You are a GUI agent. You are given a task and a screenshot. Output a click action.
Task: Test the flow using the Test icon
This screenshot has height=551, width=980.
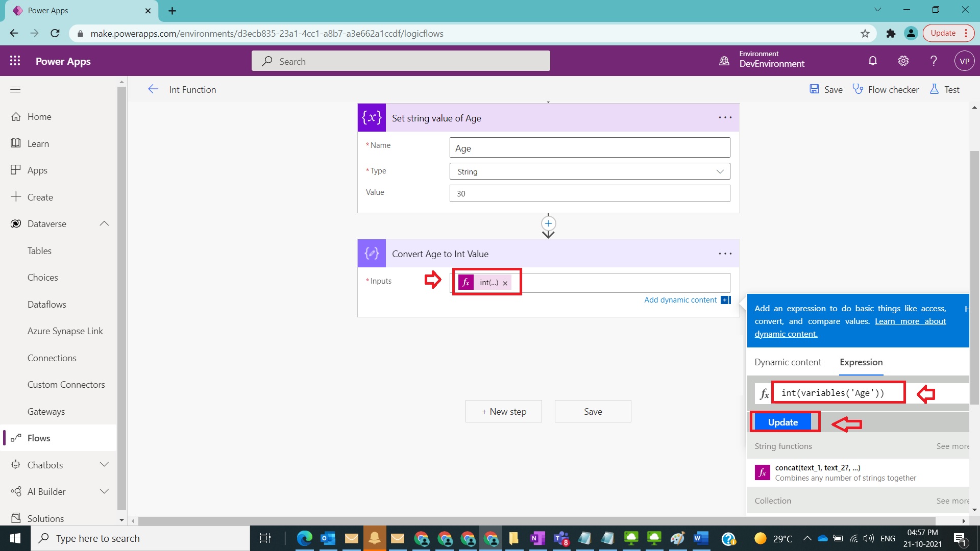point(944,89)
